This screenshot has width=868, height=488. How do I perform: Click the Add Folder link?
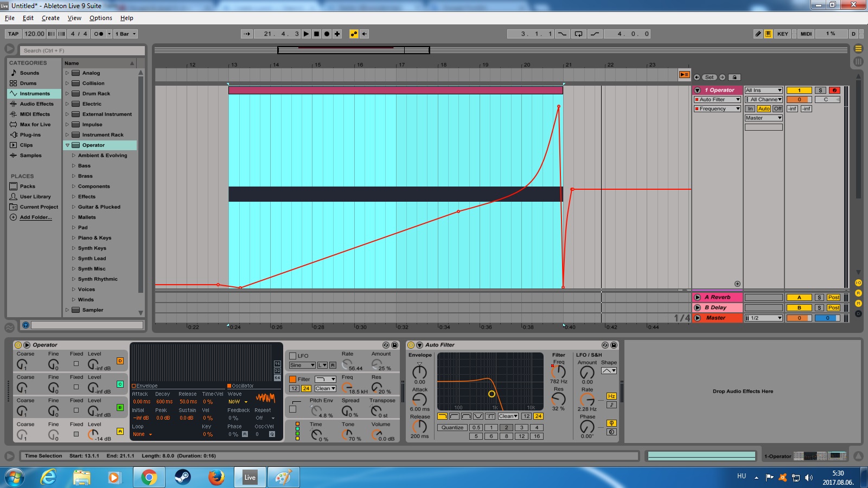click(36, 217)
